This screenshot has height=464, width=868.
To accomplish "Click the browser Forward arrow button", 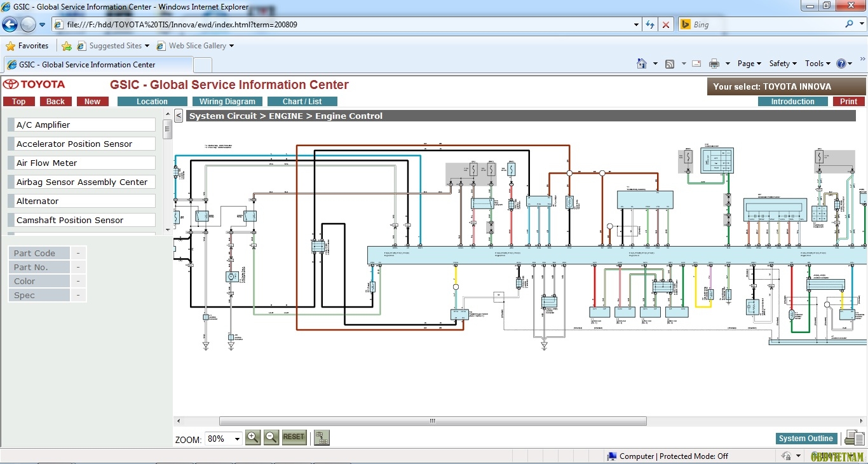I will tap(28, 25).
